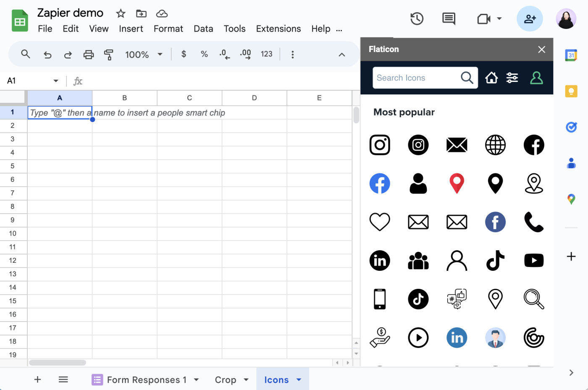Open Google Tasks side panel

[571, 127]
